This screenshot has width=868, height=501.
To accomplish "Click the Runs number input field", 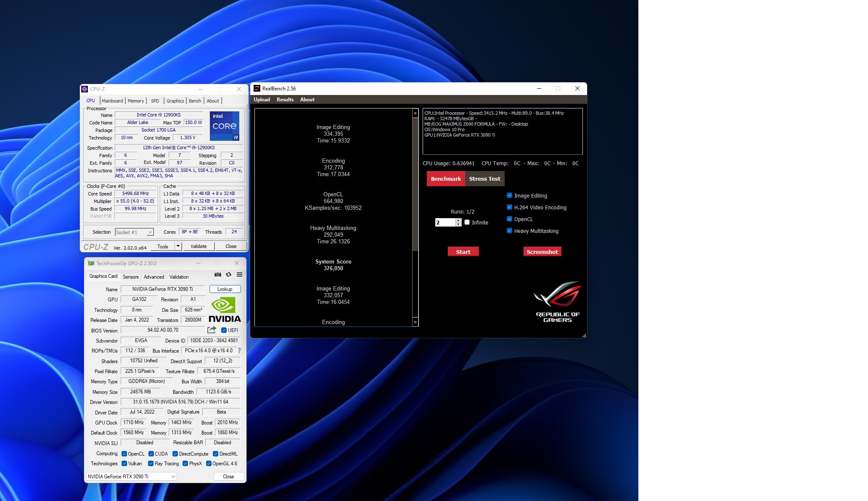I will [x=445, y=222].
